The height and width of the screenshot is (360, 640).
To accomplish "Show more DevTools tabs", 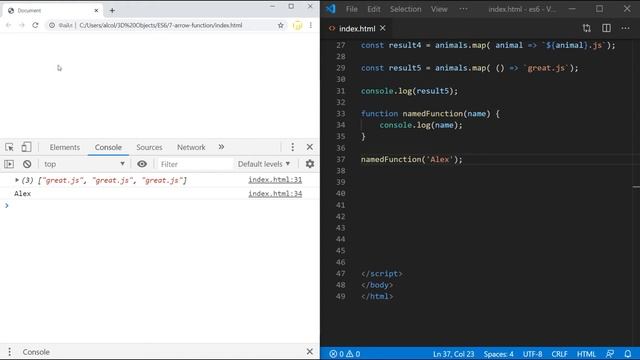I will [221, 147].
